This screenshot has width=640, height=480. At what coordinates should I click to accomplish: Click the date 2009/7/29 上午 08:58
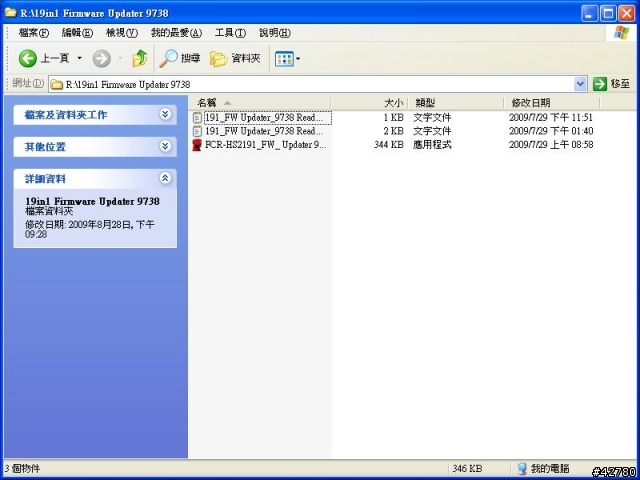pyautogui.click(x=551, y=145)
